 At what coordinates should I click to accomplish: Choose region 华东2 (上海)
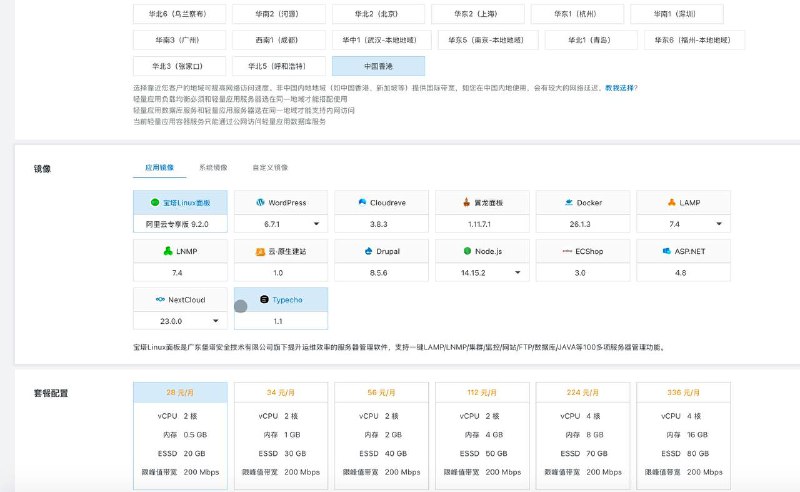point(478,14)
